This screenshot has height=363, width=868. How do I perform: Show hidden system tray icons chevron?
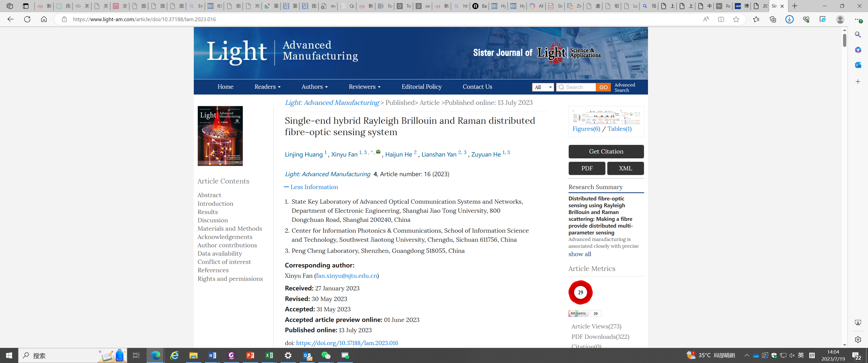tap(747, 355)
